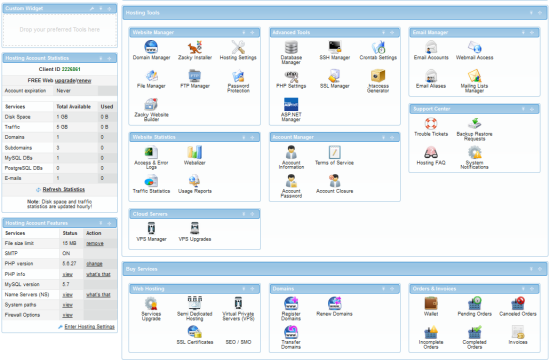Open Services Upgrade
The height and width of the screenshot is (363, 550).
coord(151,309)
